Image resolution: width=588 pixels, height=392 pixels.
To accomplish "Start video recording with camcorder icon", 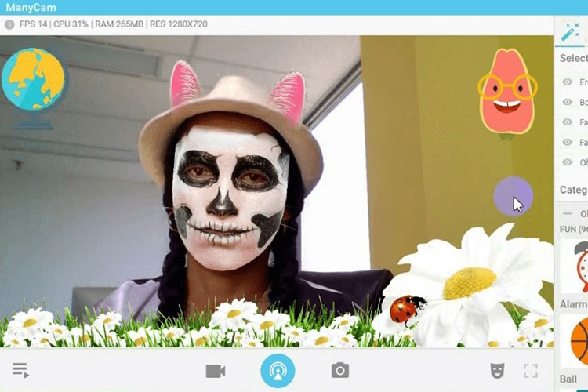I will pos(216,372).
